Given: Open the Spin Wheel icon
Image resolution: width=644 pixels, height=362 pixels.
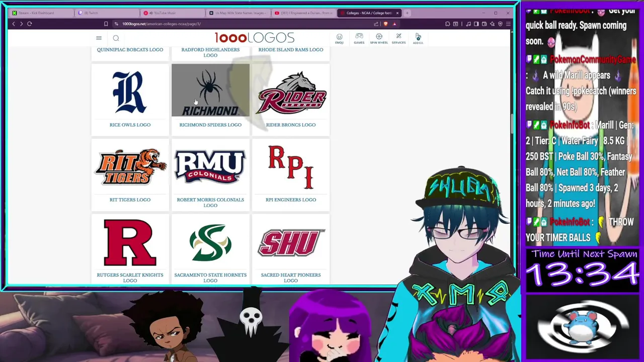Looking at the screenshot, I should tap(379, 39).
